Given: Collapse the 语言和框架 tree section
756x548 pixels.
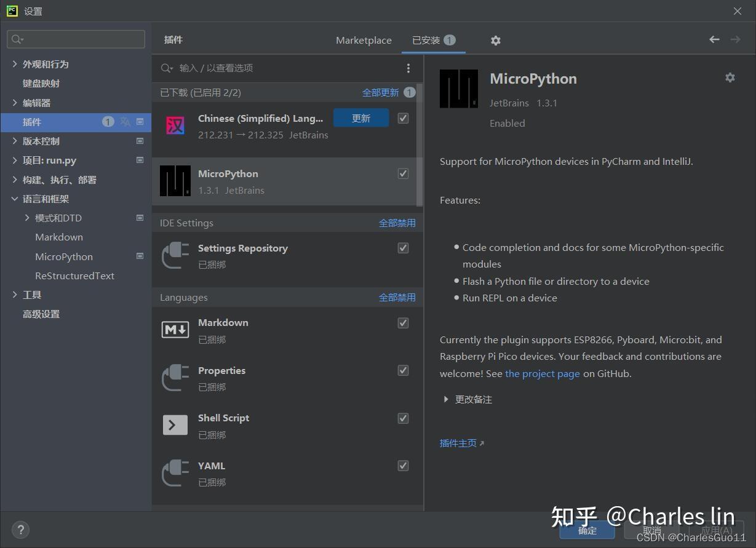Looking at the screenshot, I should pyautogui.click(x=15, y=199).
